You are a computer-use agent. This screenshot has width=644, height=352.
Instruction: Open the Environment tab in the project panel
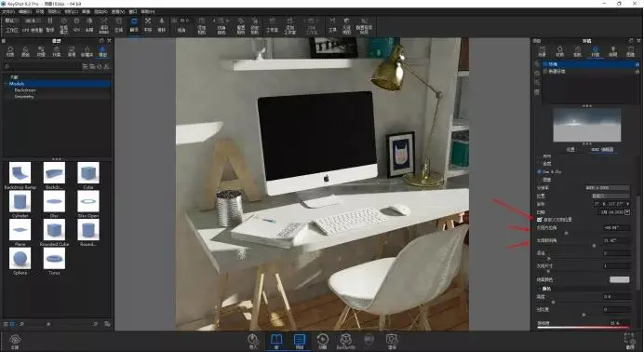point(595,51)
